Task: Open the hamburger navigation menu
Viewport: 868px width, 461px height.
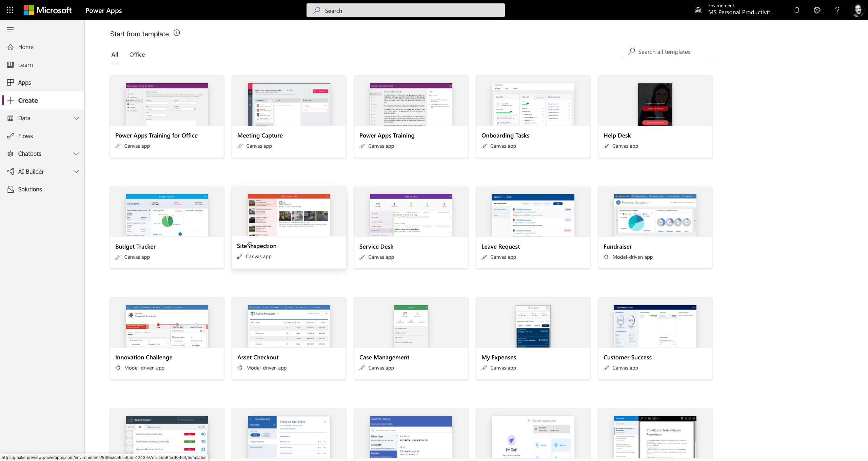Action: (x=10, y=29)
